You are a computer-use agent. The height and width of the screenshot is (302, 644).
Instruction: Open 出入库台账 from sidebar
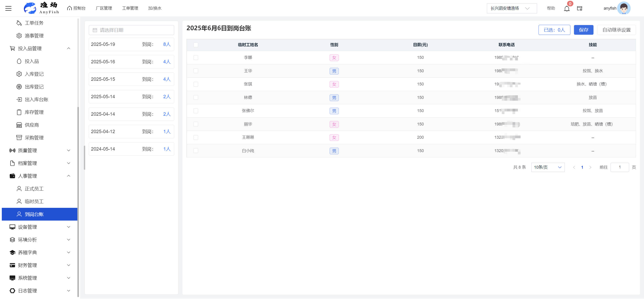coord(36,100)
